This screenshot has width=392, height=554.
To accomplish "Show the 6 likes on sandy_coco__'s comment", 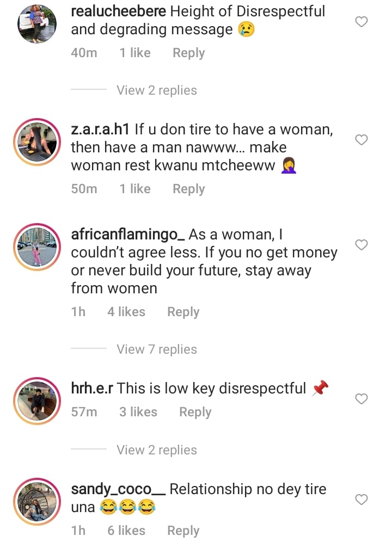I will coord(126,531).
